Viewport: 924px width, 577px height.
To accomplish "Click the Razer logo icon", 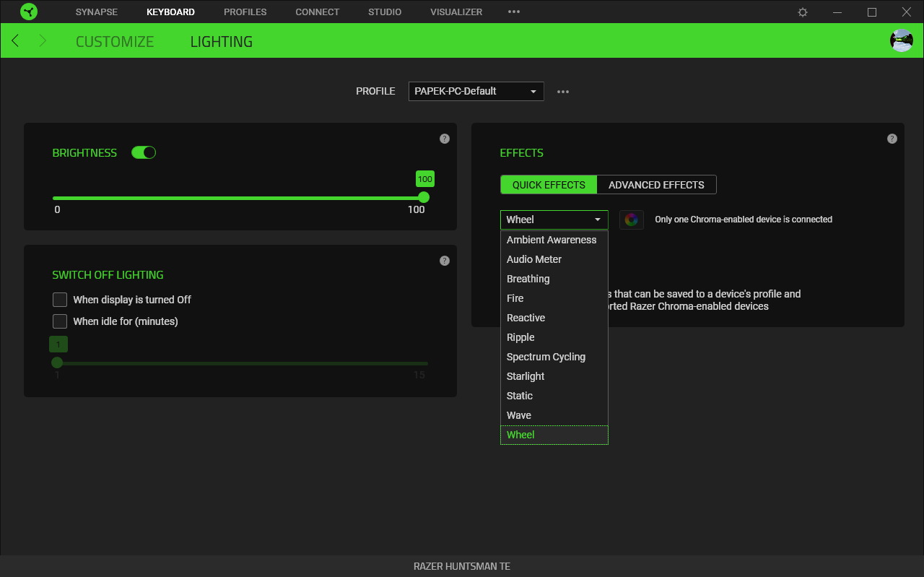I will click(x=29, y=12).
